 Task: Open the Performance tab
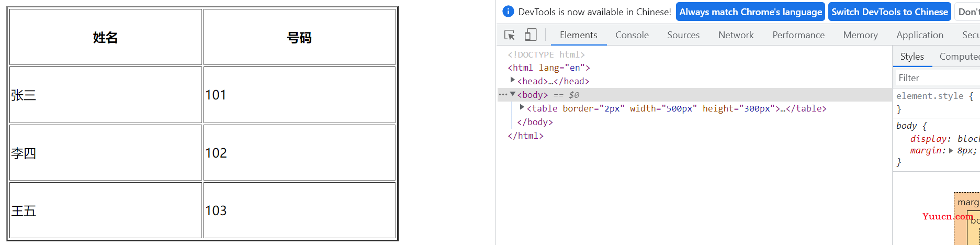point(798,35)
